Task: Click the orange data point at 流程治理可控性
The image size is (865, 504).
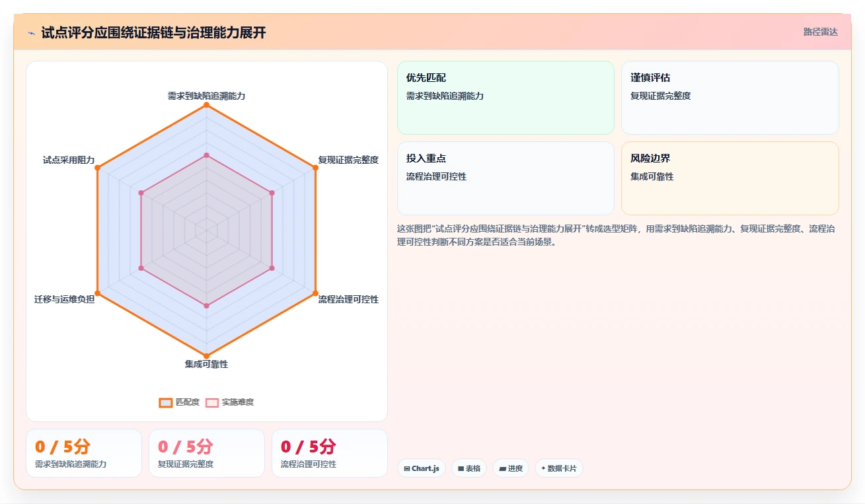Action: pos(315,293)
